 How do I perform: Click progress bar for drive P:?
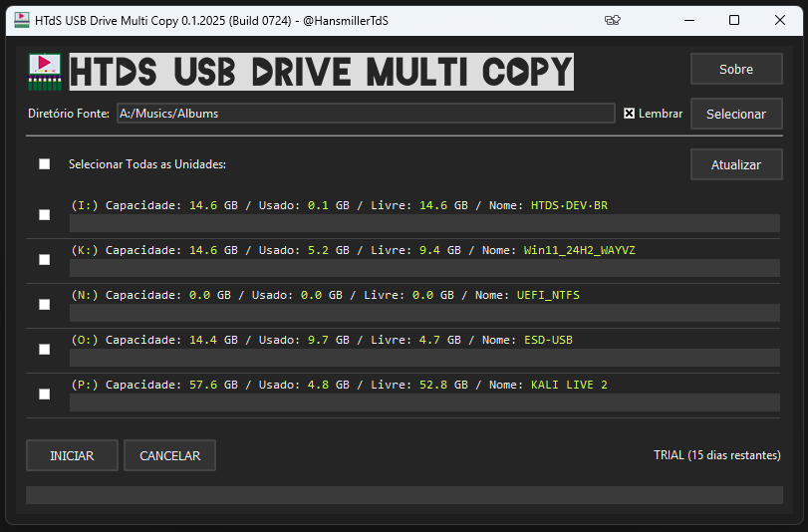pos(424,402)
